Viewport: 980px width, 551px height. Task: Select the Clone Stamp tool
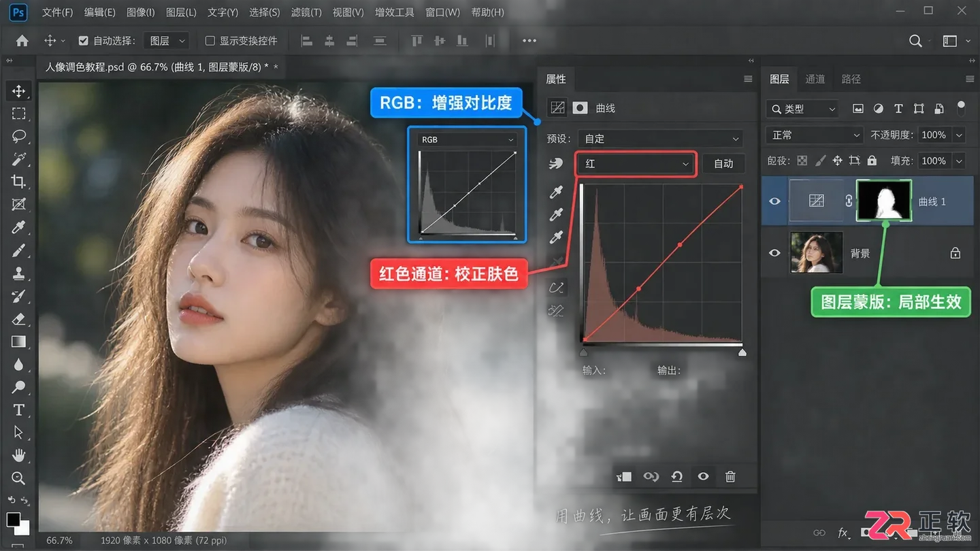click(x=18, y=273)
